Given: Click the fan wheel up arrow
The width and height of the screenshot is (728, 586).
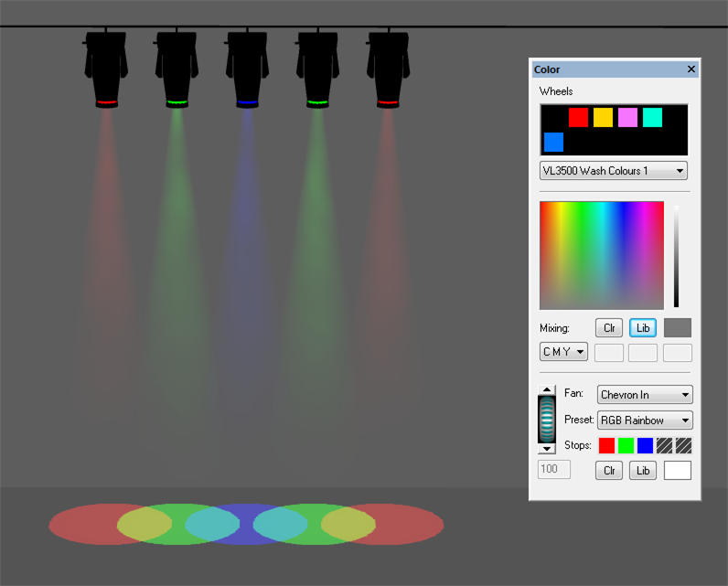Looking at the screenshot, I should 548,390.
